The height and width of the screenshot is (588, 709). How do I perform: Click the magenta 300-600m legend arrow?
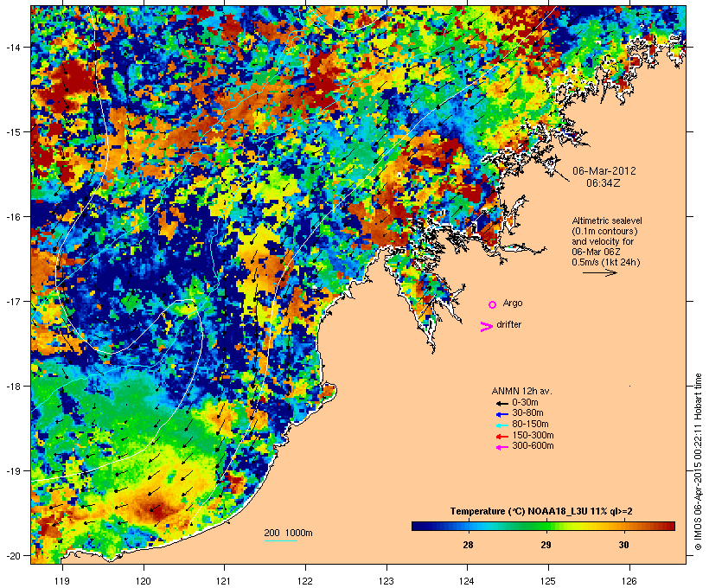(x=501, y=447)
